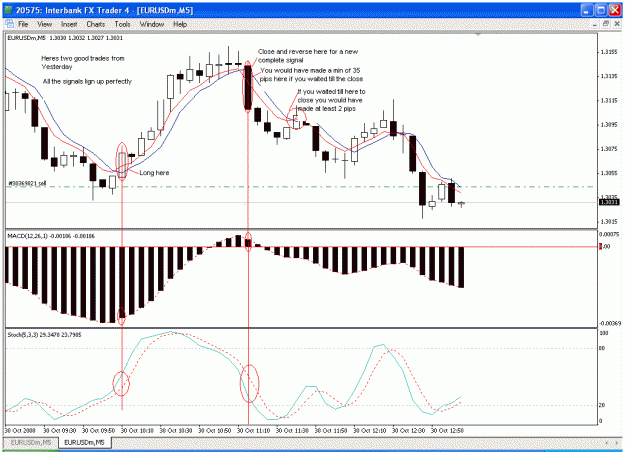Image resolution: width=625 pixels, height=452 pixels.
Task: Click the 30 Oct 11:10 time axis label
Action: click(x=254, y=430)
